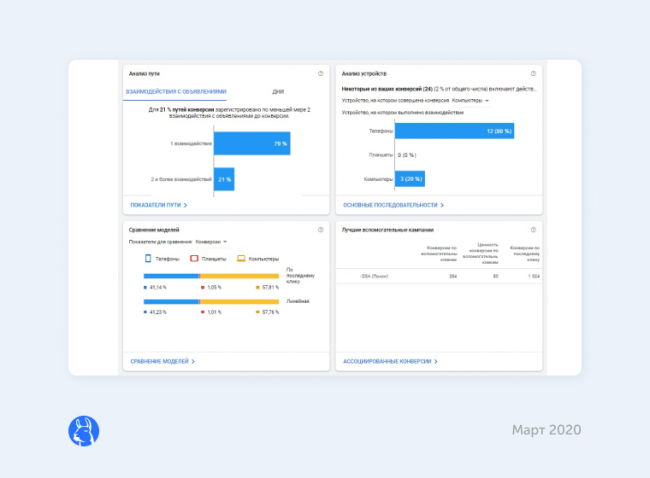
Task: Click the Телефоны phone legend icon
Action: point(149,258)
